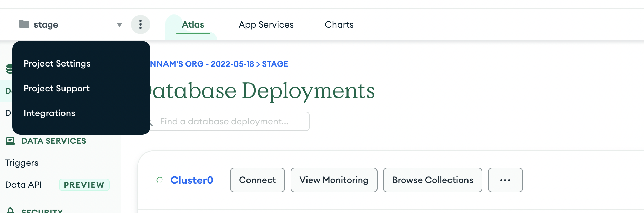Click View Monitoring for Cluster0
Screen dimensions: 644x213
pos(334,180)
